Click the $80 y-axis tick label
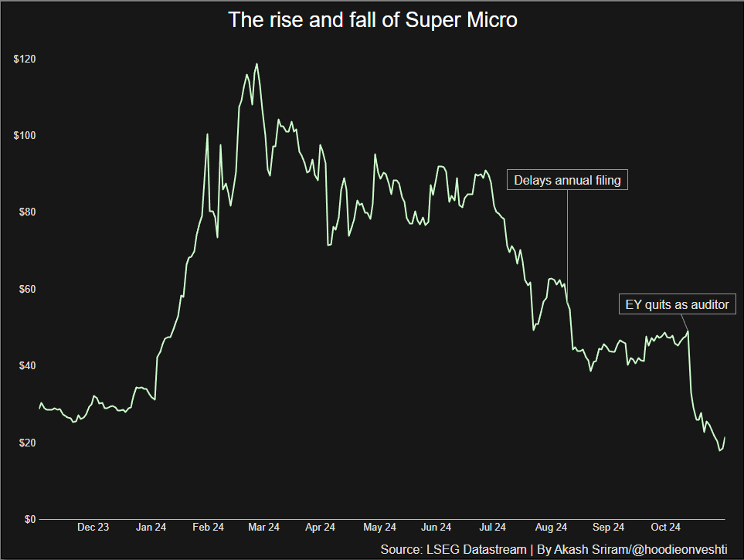The width and height of the screenshot is (744, 560). pos(27,212)
